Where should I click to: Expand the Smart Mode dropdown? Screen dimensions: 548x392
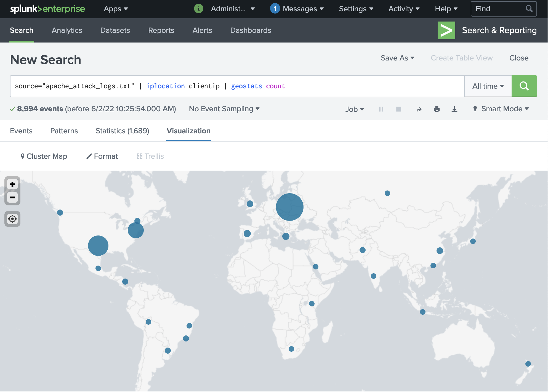click(501, 109)
